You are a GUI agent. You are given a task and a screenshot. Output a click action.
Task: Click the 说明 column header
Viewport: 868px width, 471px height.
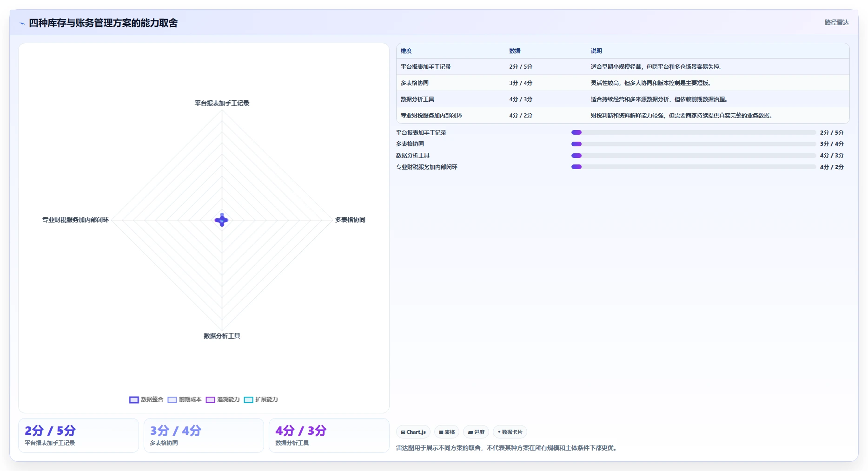[x=596, y=51]
